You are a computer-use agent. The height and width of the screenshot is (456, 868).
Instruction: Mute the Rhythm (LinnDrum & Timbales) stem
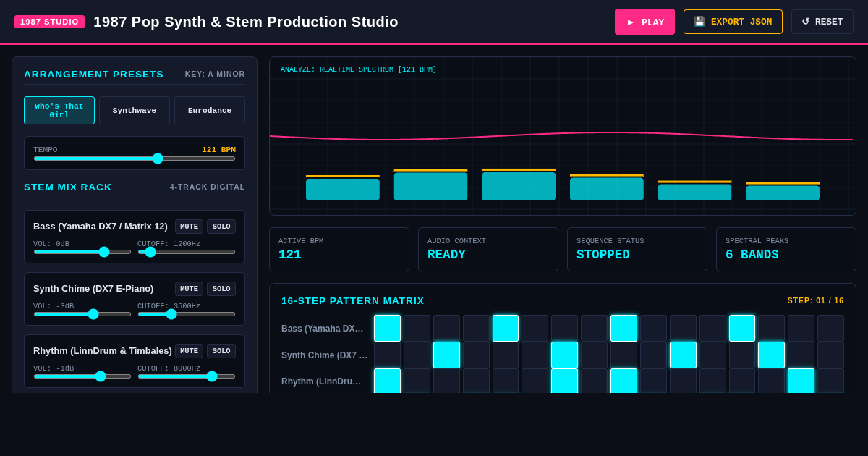(x=189, y=351)
